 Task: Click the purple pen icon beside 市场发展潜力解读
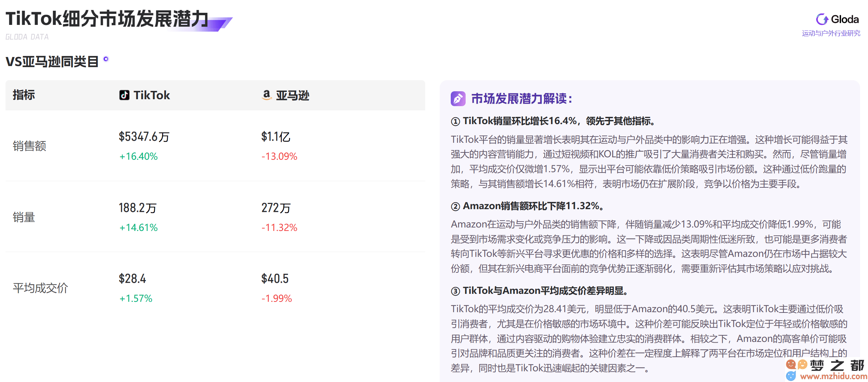(x=458, y=99)
